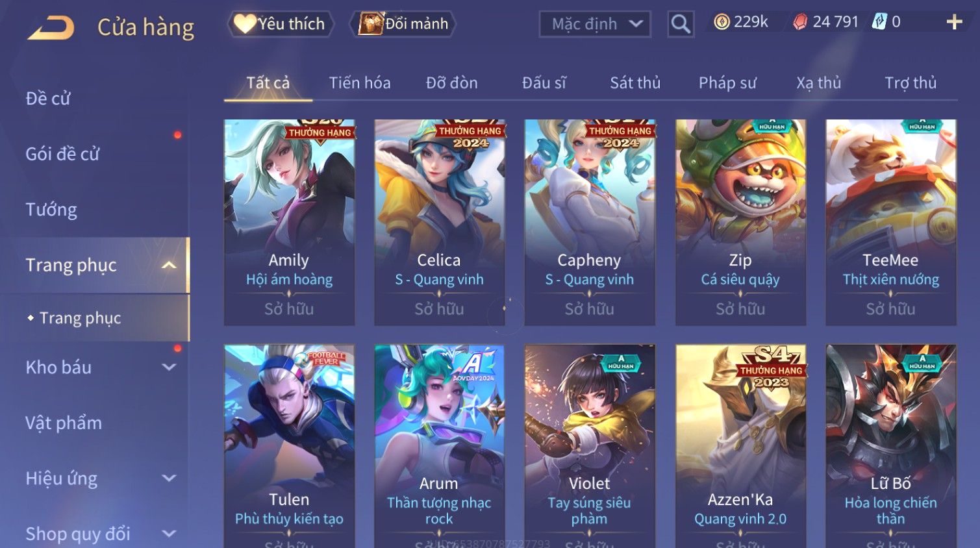Open search with magnifying glass icon

[681, 24]
